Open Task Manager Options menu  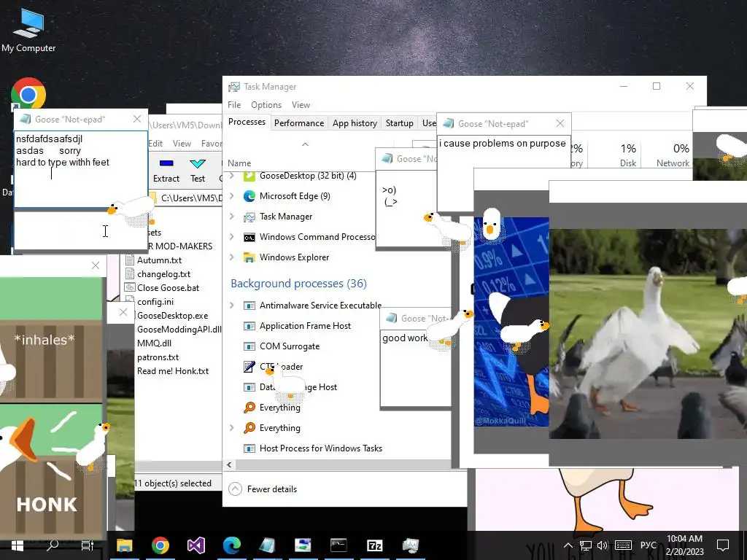[266, 105]
